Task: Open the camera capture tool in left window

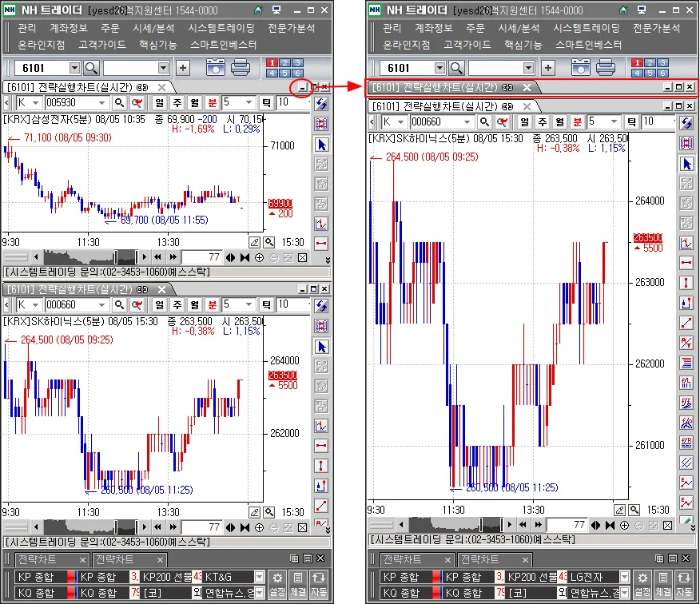Action: pyautogui.click(x=216, y=67)
